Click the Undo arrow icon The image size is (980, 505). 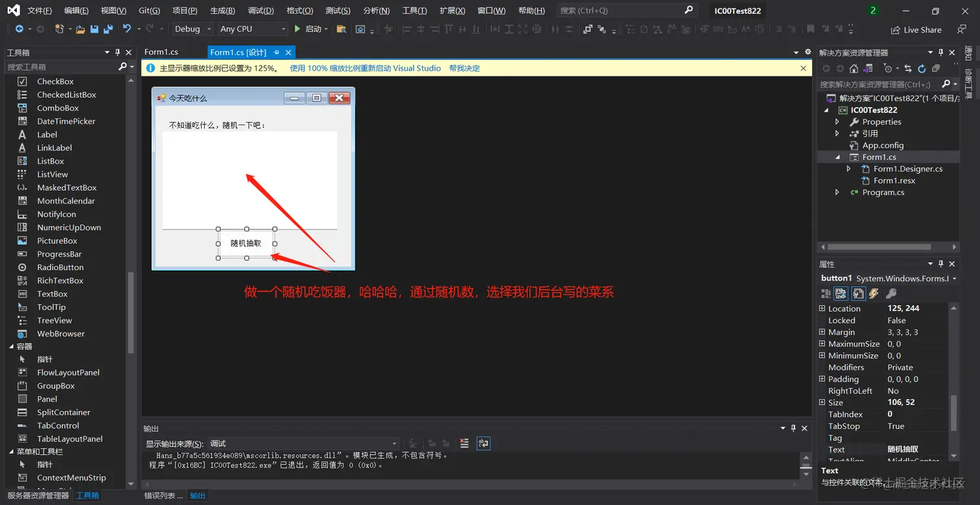[x=127, y=29]
